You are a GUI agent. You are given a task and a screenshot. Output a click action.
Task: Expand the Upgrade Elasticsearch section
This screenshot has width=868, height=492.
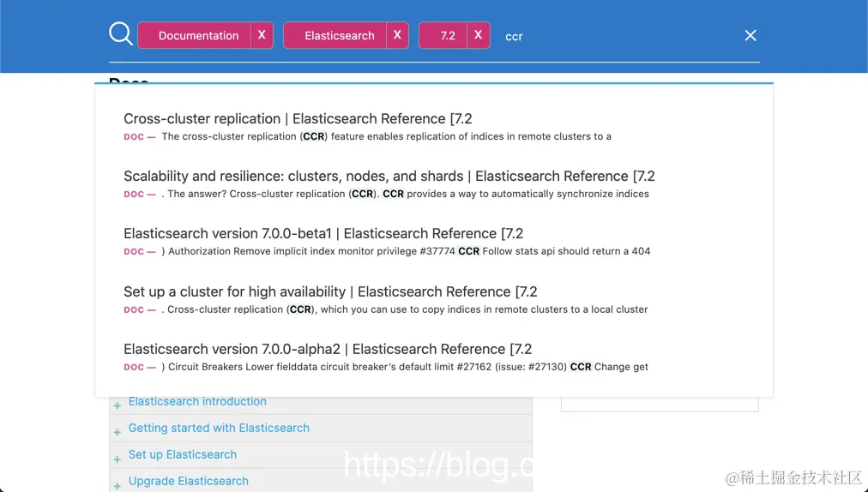117,486
